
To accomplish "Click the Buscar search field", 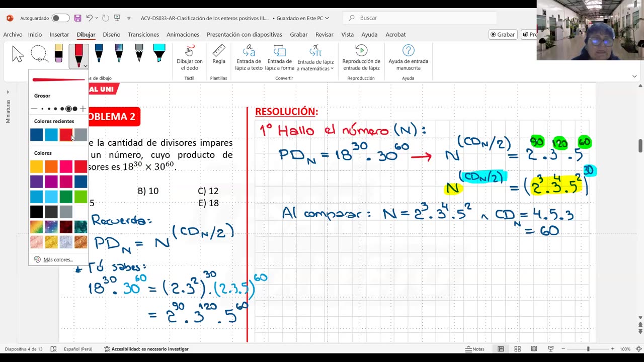I will pos(420,18).
